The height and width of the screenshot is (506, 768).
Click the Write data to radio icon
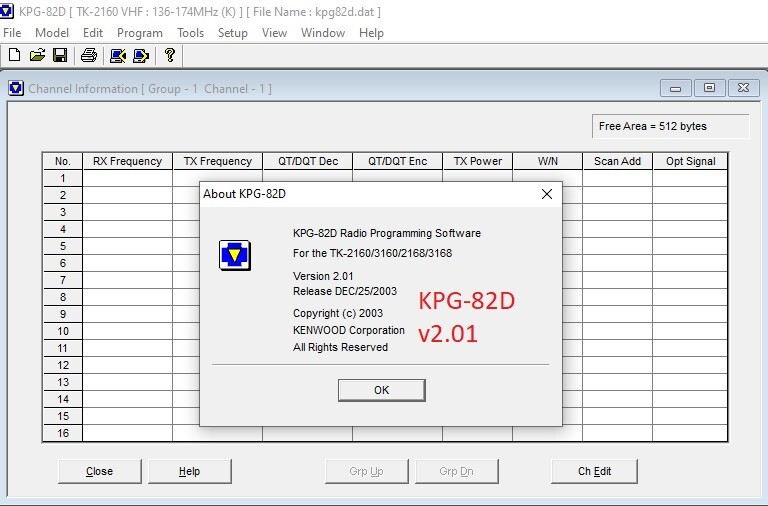141,55
